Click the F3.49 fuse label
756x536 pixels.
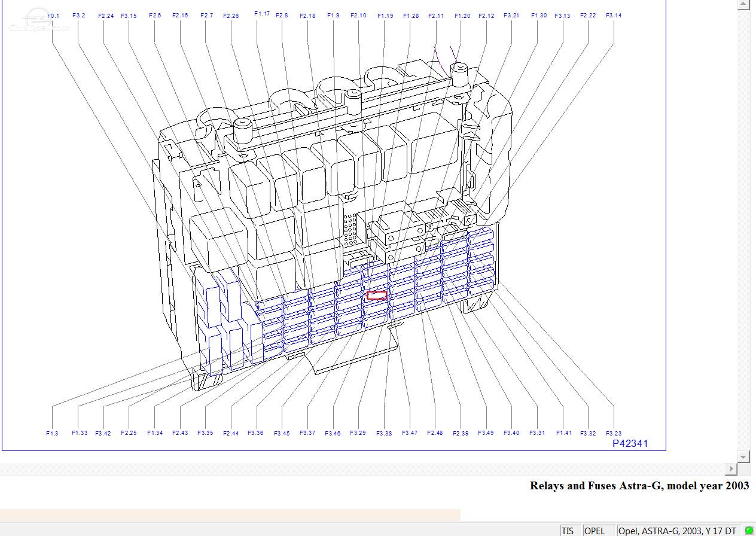point(486,433)
